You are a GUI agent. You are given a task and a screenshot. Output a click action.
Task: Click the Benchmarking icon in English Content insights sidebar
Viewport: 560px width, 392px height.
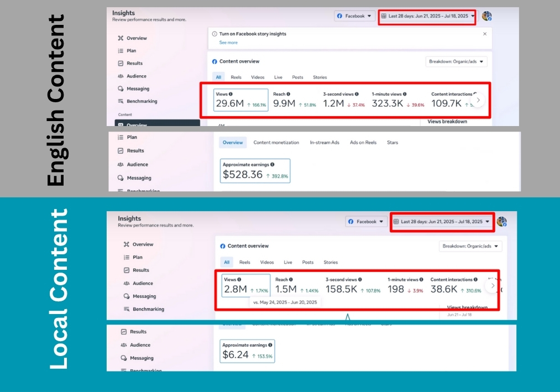[121, 101]
